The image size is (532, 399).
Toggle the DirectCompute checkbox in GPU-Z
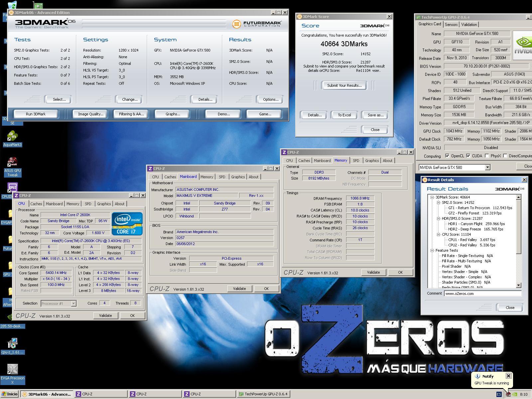(505, 156)
